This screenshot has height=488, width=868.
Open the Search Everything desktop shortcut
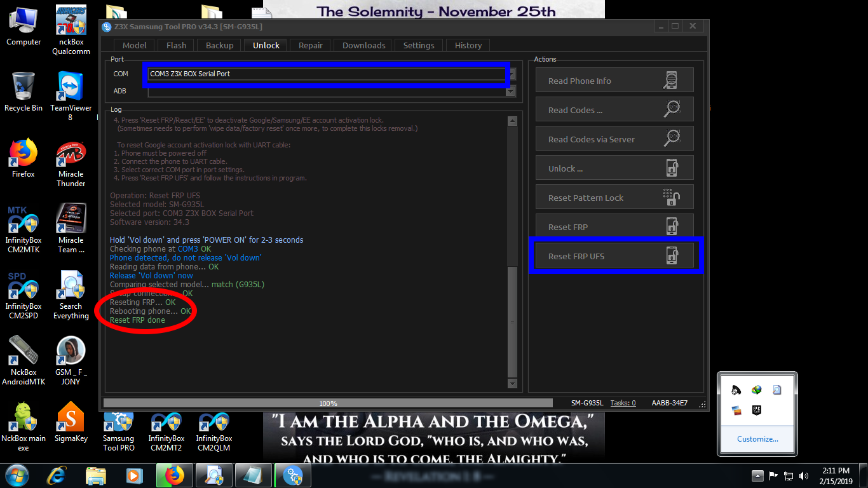coord(71,295)
